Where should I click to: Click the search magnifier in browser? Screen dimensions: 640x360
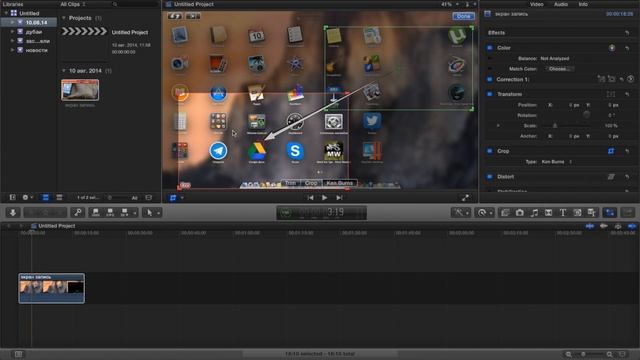(x=115, y=4)
